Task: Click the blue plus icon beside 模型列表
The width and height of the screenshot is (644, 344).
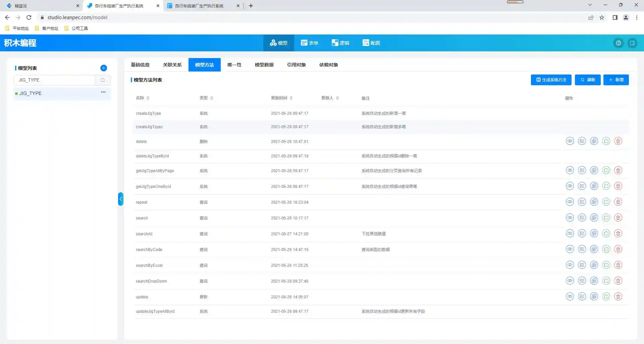Action: tap(104, 68)
